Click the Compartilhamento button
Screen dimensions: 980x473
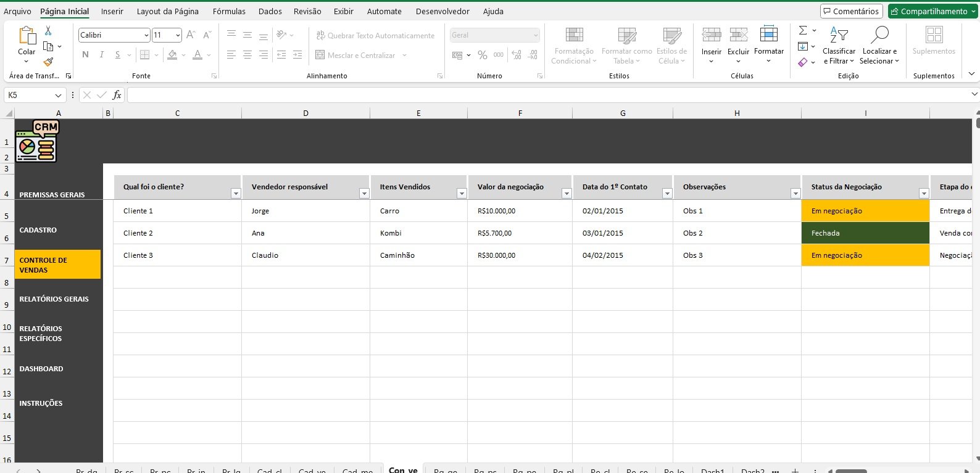pyautogui.click(x=932, y=11)
